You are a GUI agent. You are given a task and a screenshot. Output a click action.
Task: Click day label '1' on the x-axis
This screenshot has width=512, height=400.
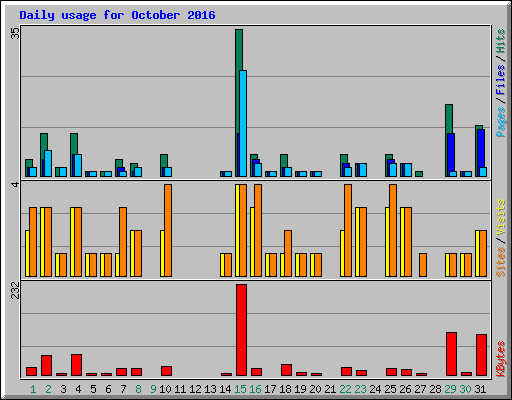point(33,389)
